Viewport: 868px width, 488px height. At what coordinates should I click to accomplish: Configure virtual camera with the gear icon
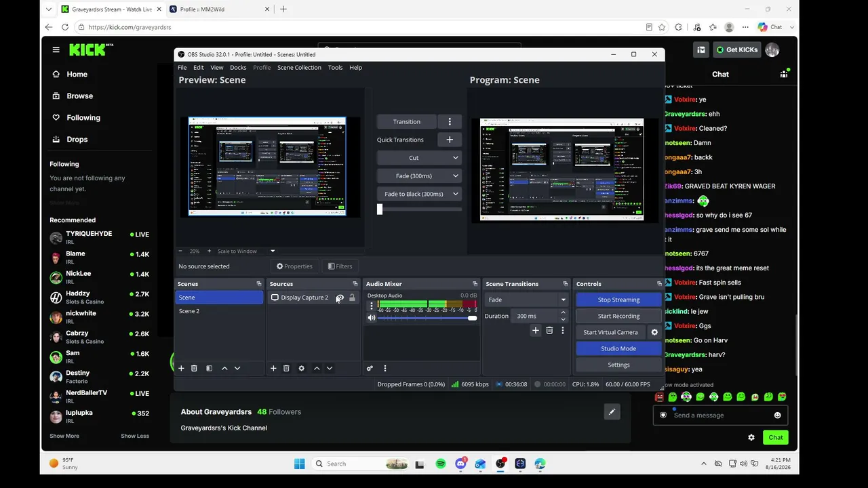click(654, 332)
